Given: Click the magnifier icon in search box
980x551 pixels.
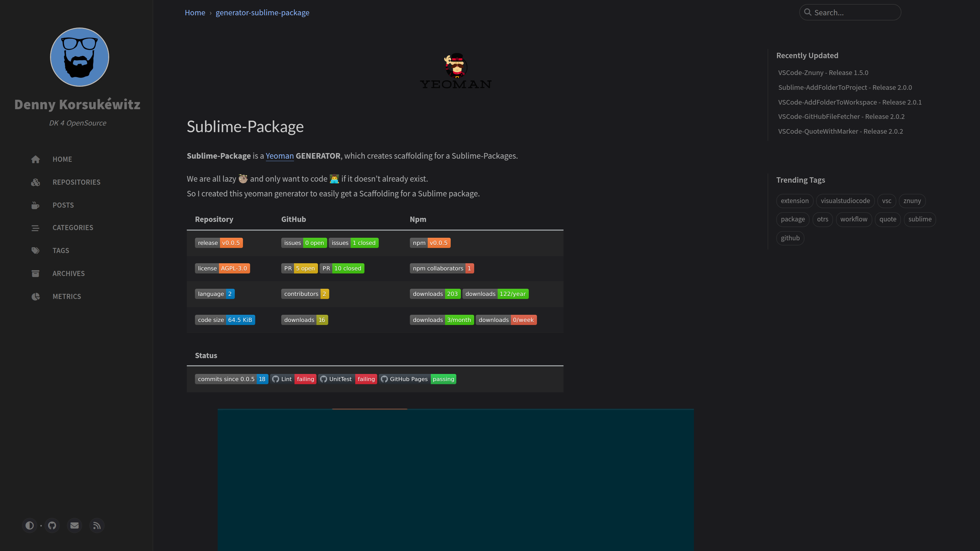Looking at the screenshot, I should pyautogui.click(x=808, y=12).
